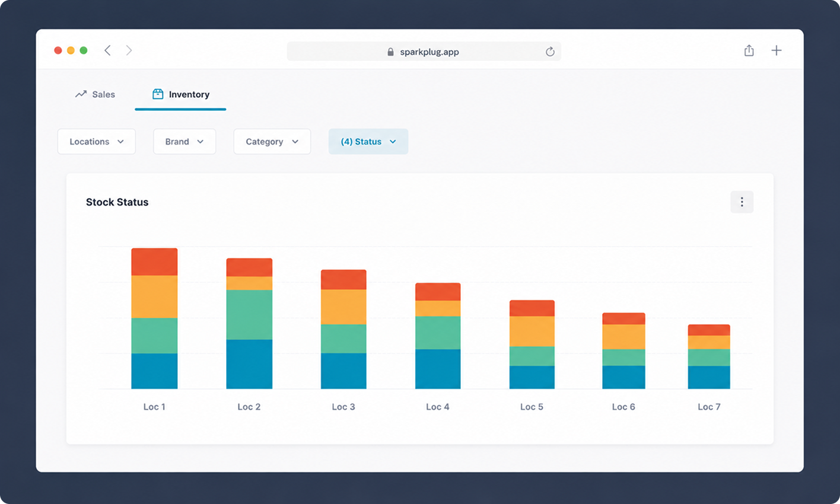840x504 pixels.
Task: Click the Loc 2 axis label
Action: pyautogui.click(x=249, y=407)
